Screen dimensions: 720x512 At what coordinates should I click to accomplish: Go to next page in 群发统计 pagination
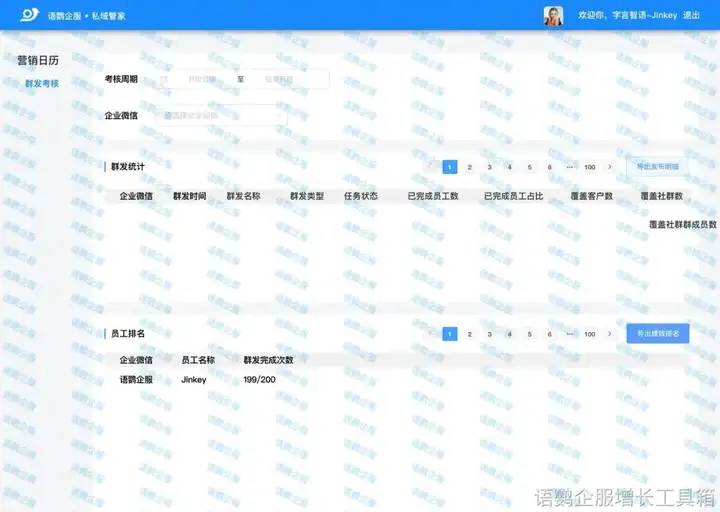[x=610, y=167]
